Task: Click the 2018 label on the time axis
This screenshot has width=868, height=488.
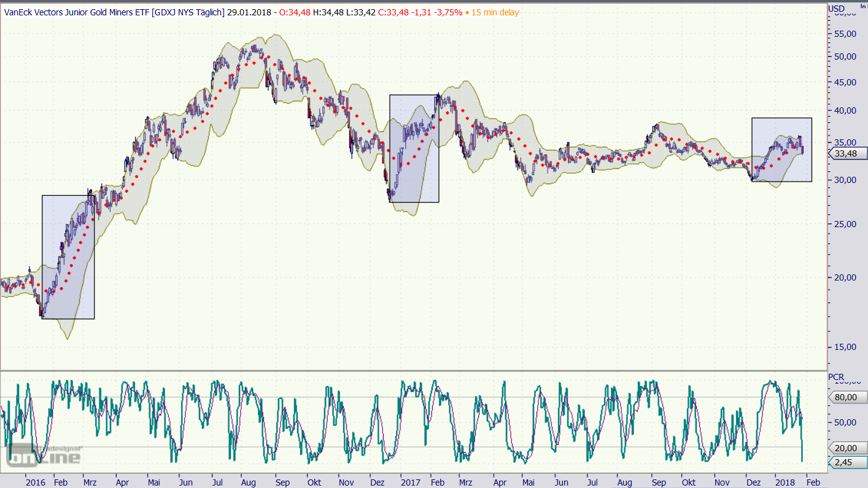Action: click(784, 482)
